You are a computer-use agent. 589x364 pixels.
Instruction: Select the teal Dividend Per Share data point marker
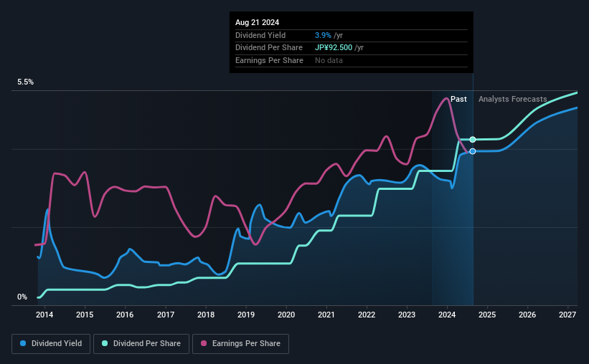473,140
